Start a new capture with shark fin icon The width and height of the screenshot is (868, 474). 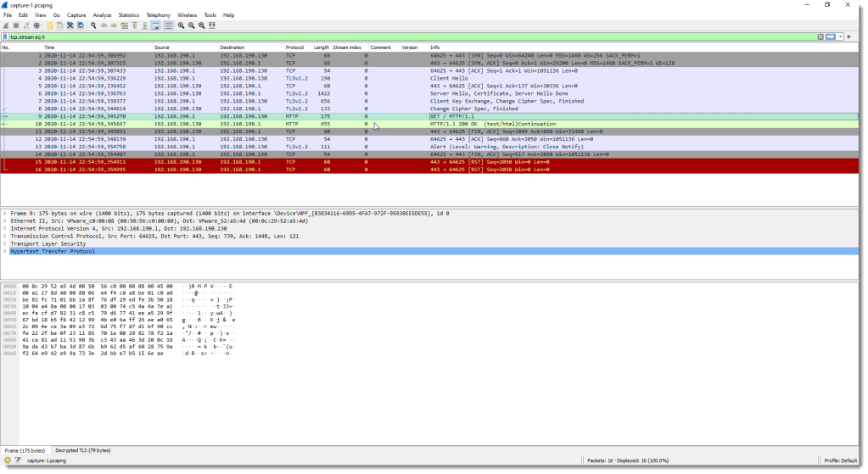point(7,25)
